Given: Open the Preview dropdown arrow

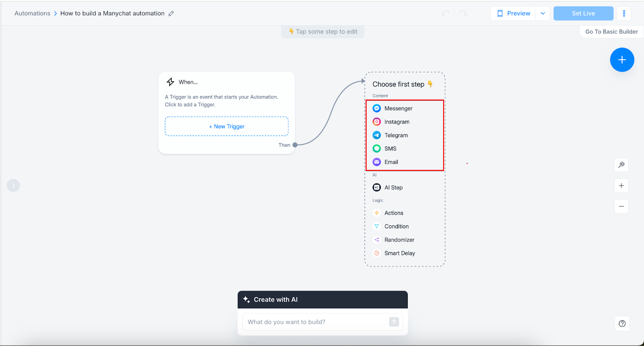Looking at the screenshot, I should coord(543,13).
